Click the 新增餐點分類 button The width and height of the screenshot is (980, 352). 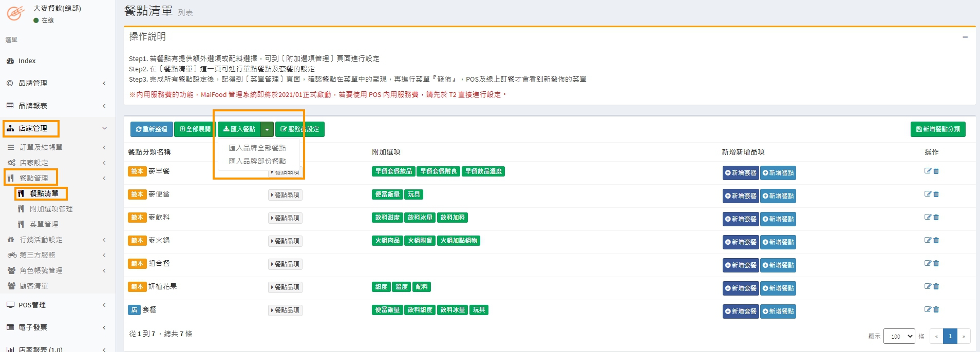pos(938,129)
